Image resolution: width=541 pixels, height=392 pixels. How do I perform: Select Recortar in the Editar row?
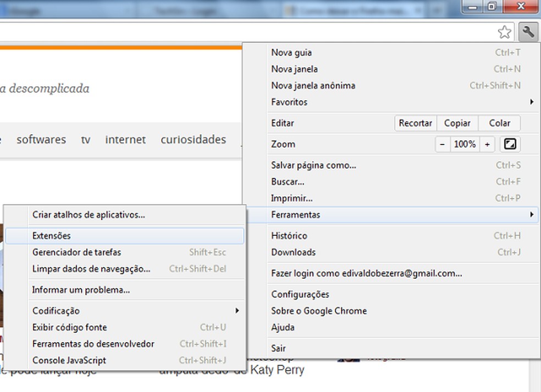coord(416,123)
